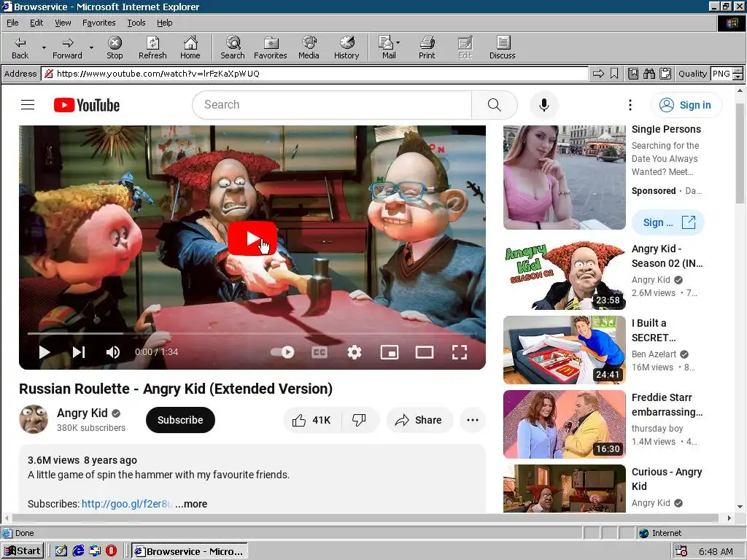747x560 pixels.
Task: Expand description with ...more
Action: [191, 504]
